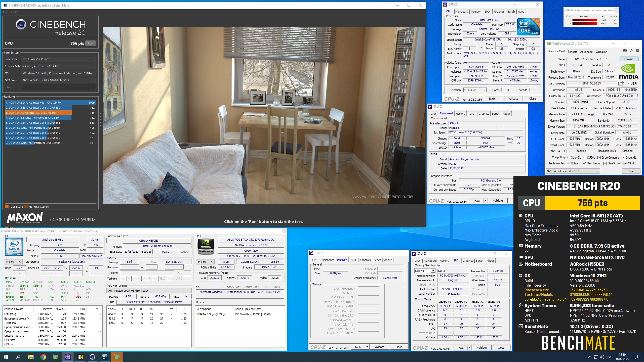Switch to the Sensors tab in GPU-Z

pyautogui.click(x=572, y=52)
